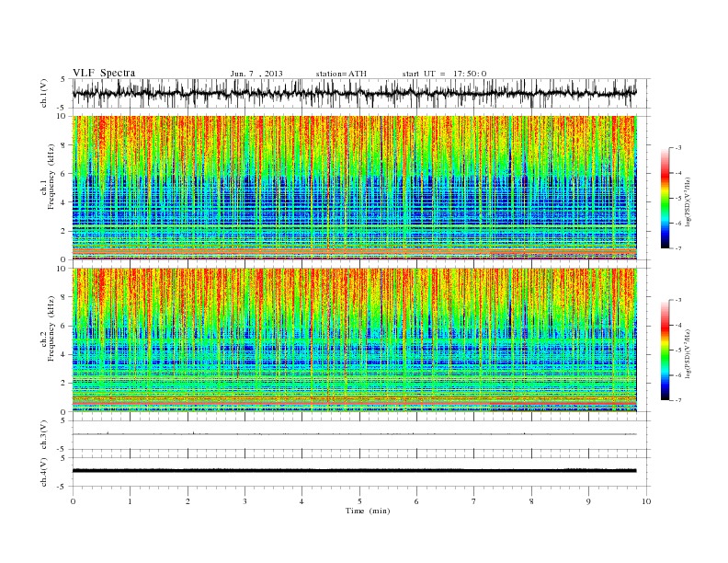Click the 'Time (min)' axis label
The image size is (728, 563).
coord(368,511)
